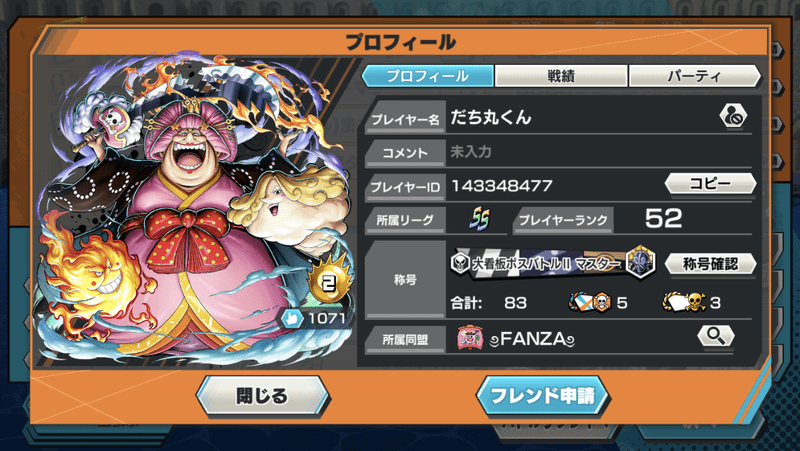The width and height of the screenshot is (800, 451).
Task: Tap the skull emblem on title banner
Action: tap(460, 263)
